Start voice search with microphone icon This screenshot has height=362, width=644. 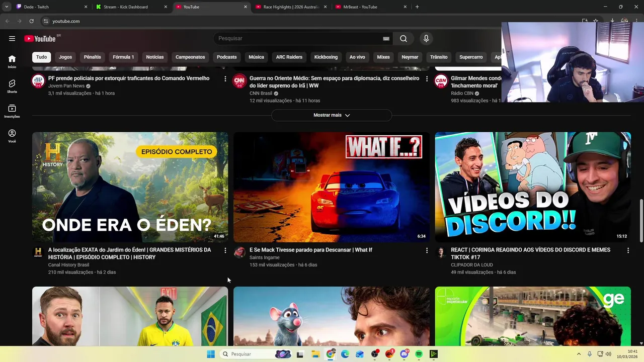click(x=426, y=39)
